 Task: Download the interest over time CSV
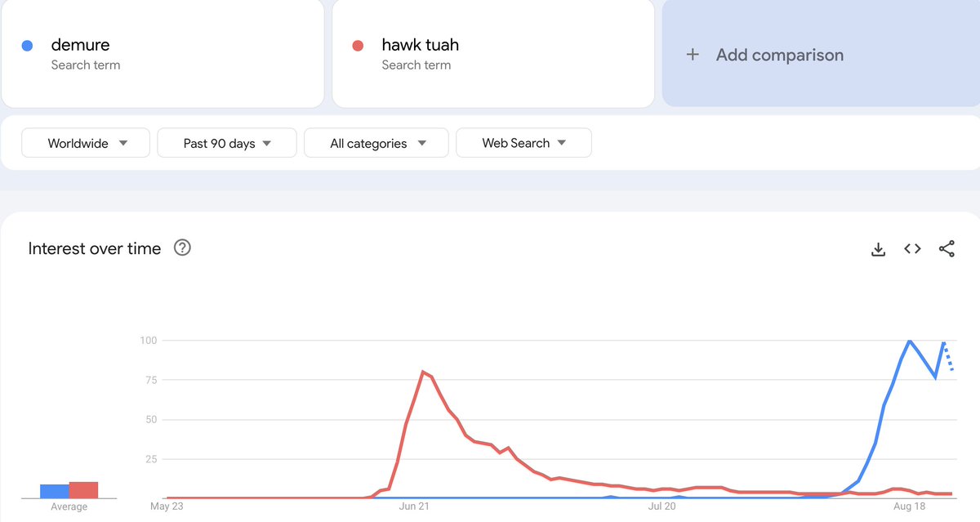coord(879,249)
